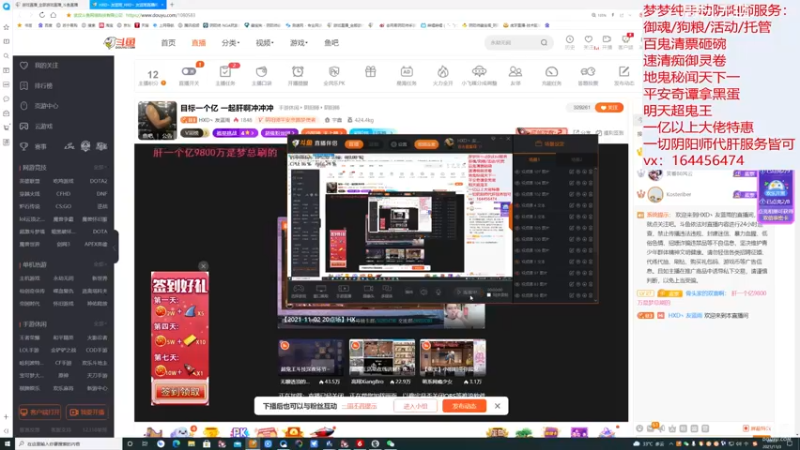
Task: Open the 主播口袋 pocket icon
Action: [261, 71]
